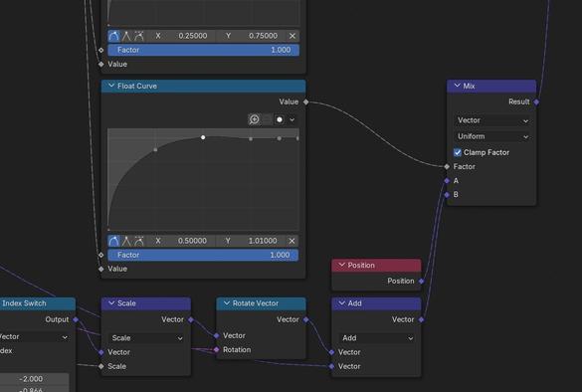Adjust the upper Float Curve Factor slider

pyautogui.click(x=203, y=50)
